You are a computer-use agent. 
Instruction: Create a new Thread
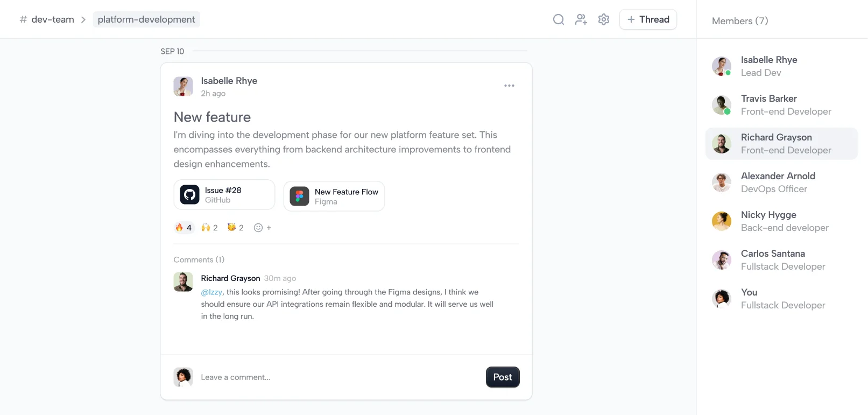pos(648,20)
